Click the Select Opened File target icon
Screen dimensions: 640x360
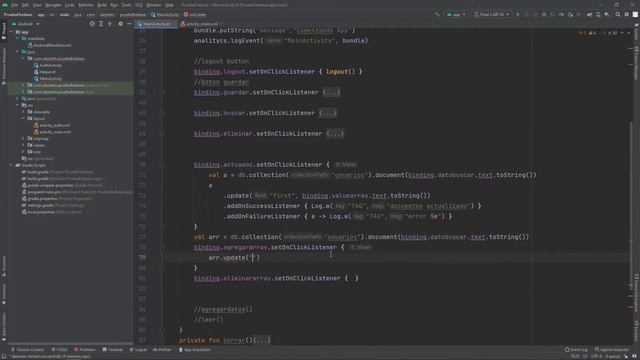(92, 24)
